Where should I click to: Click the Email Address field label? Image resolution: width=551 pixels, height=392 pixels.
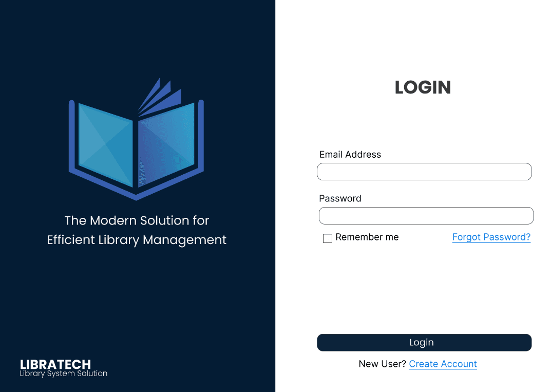(x=350, y=154)
